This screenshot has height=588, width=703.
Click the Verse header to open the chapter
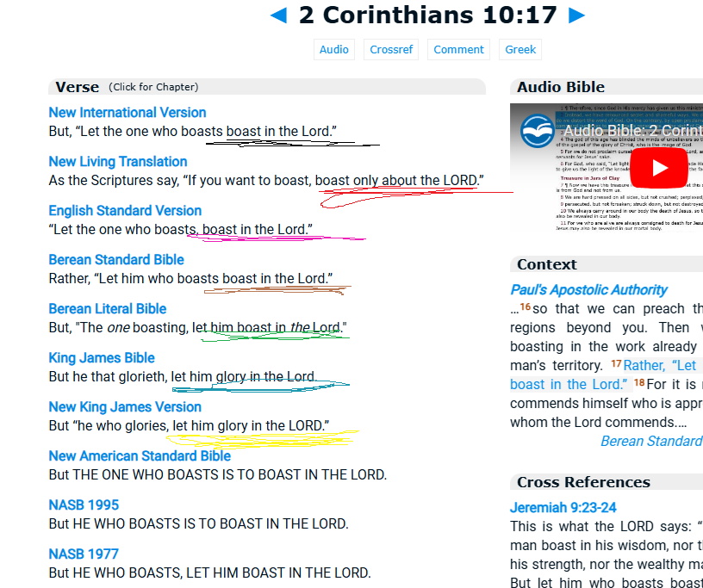[77, 86]
